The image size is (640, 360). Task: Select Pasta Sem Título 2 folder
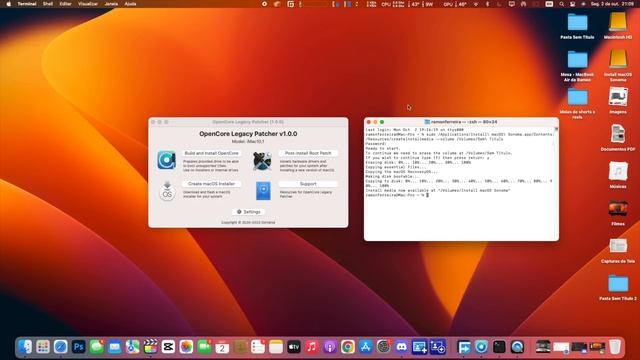pyautogui.click(x=618, y=287)
